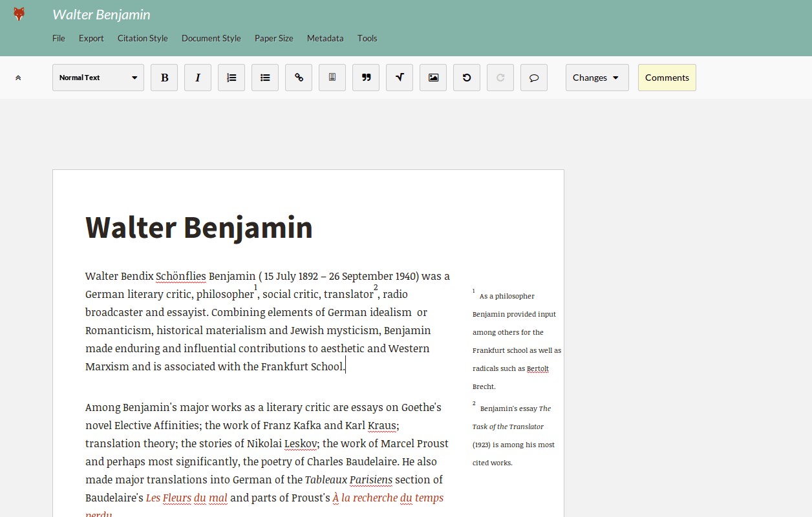
Task: Click the greyed-out redo button
Action: tap(500, 78)
